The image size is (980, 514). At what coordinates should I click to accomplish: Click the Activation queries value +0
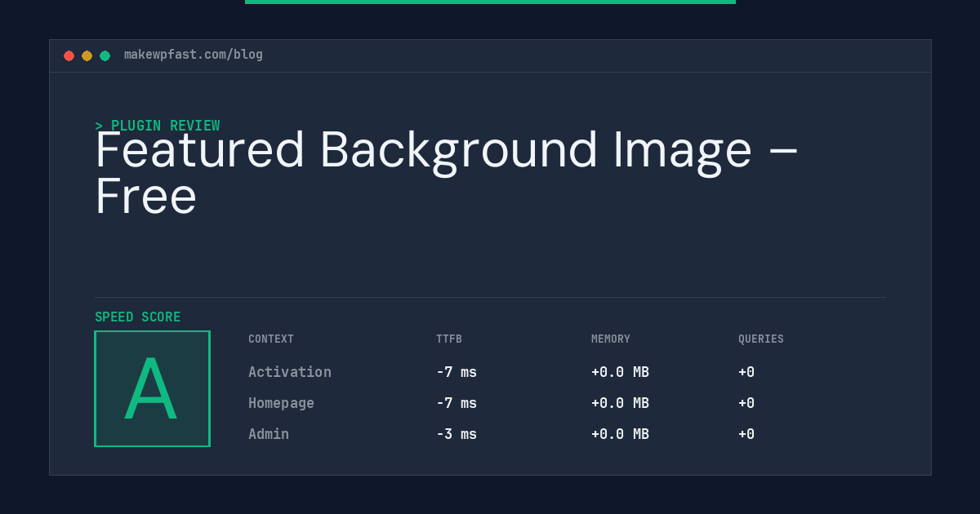pyautogui.click(x=746, y=372)
